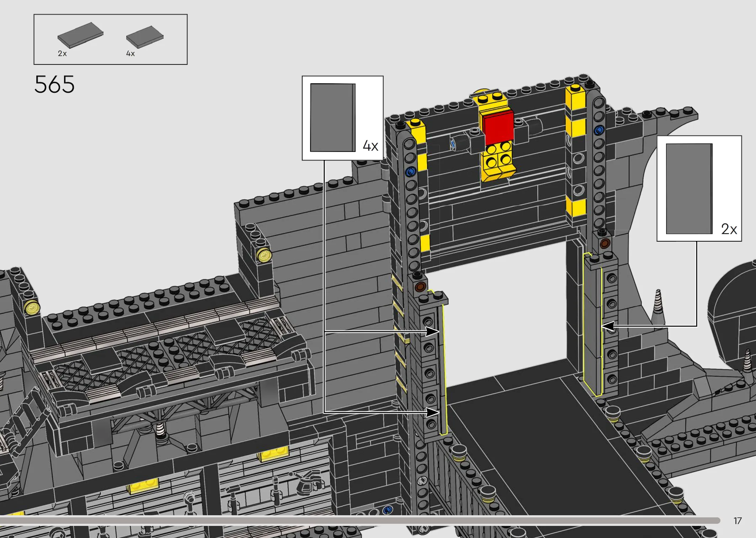
Task: Click the step number 565
Action: point(54,84)
